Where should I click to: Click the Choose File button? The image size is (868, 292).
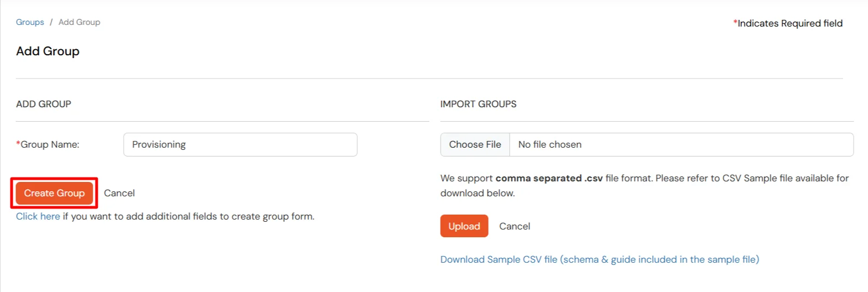475,144
